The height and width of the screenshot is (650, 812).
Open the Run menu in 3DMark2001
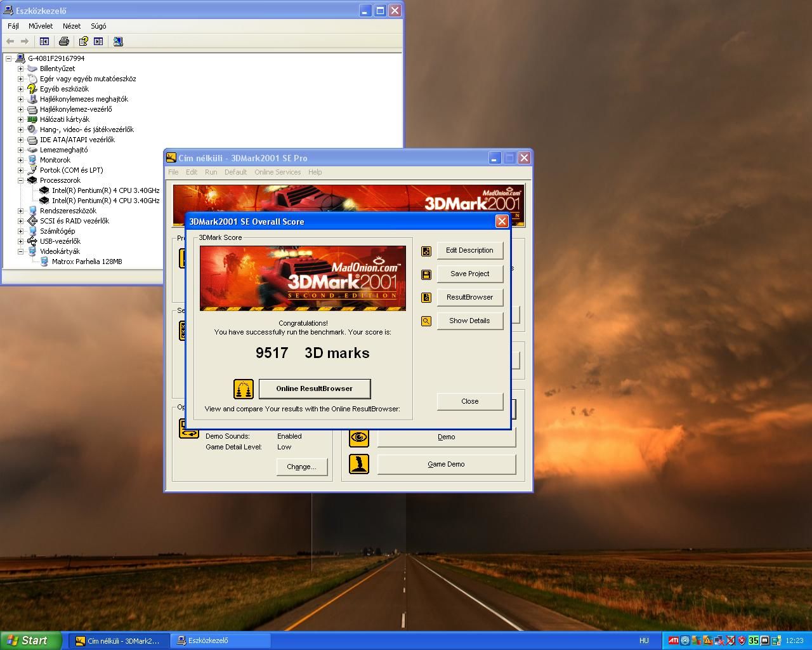211,172
